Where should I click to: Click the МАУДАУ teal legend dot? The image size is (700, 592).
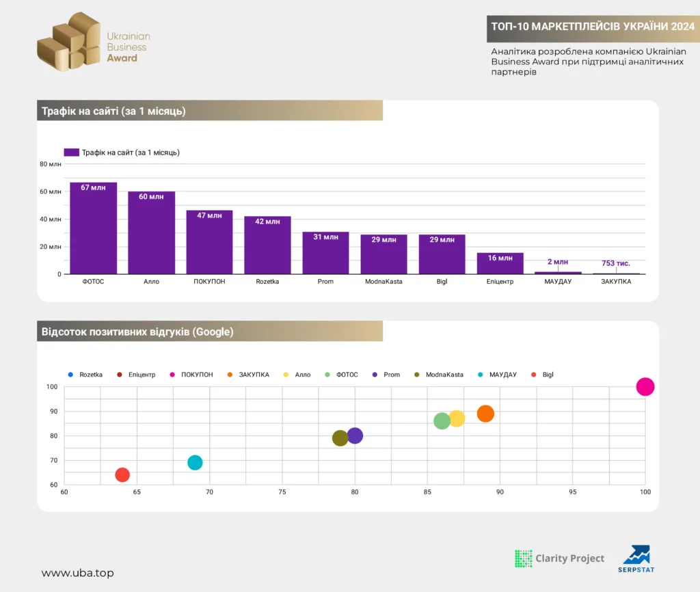[481, 375]
